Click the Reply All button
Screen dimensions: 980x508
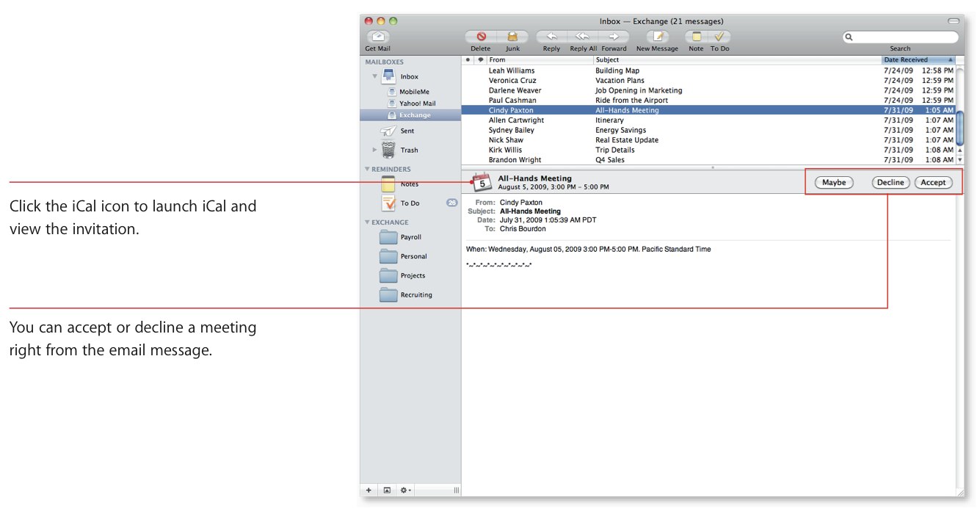point(583,37)
